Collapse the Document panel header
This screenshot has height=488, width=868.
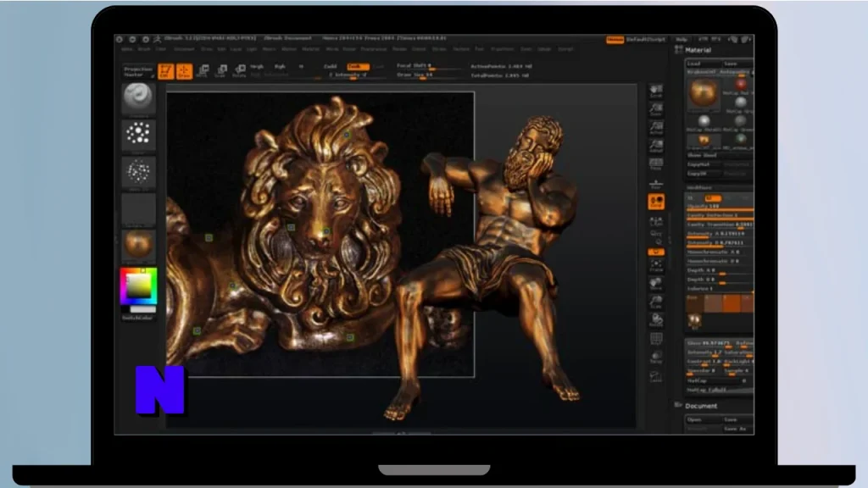click(x=701, y=406)
